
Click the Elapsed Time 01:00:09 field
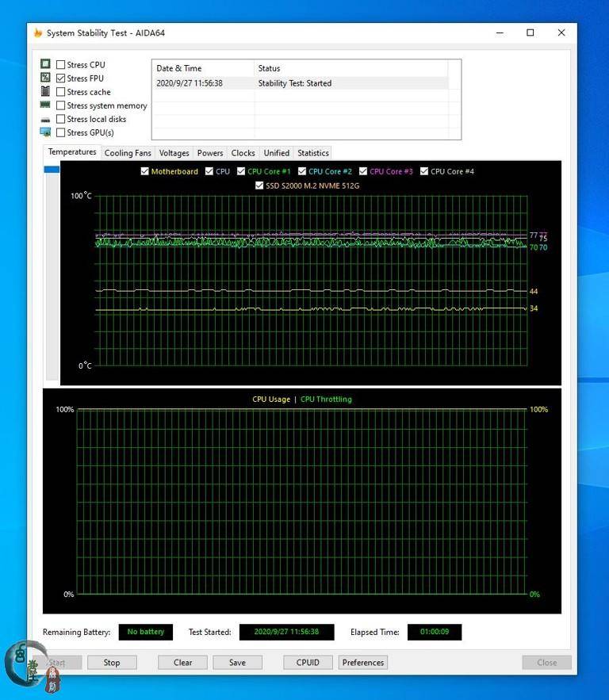(435, 632)
